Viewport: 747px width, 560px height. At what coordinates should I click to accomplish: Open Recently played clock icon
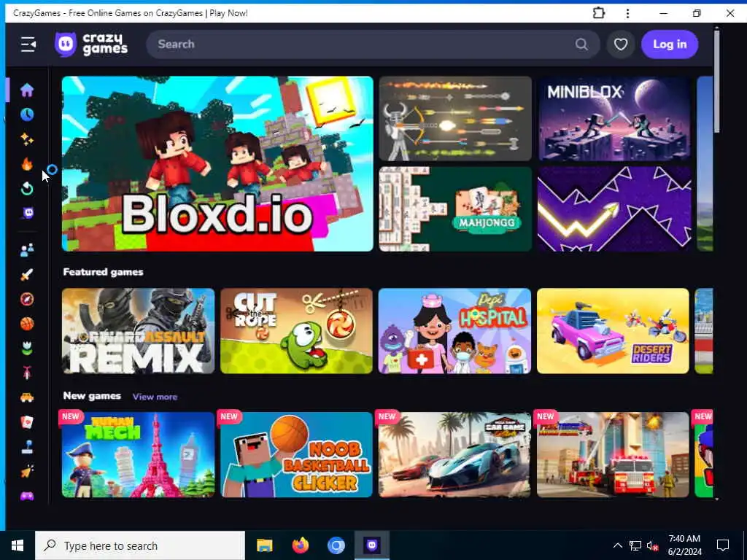(x=27, y=114)
